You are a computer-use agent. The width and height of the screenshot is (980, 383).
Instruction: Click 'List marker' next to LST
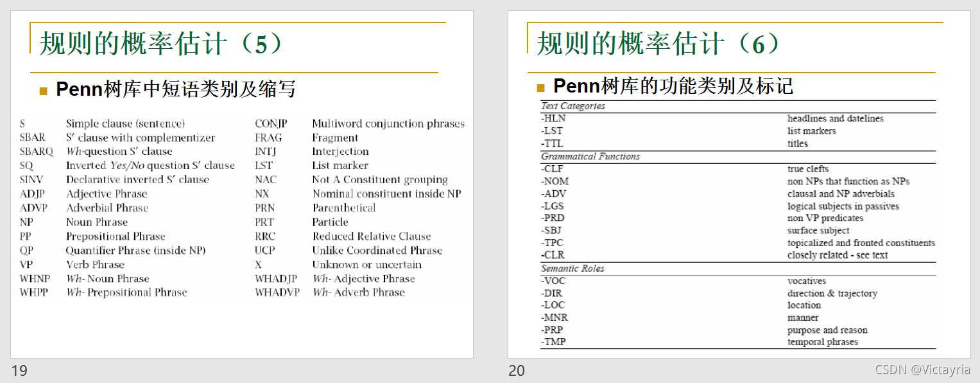tap(340, 166)
